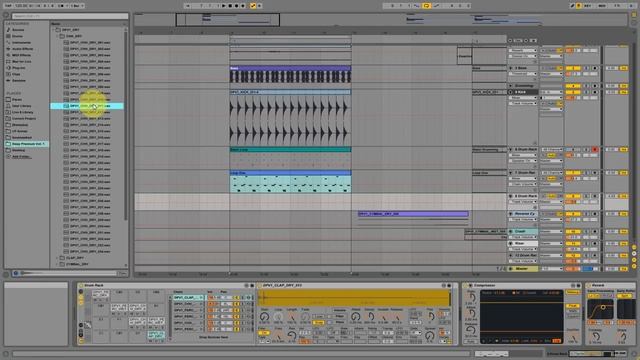Select the Riser track header
640x360 pixels.
(x=523, y=243)
